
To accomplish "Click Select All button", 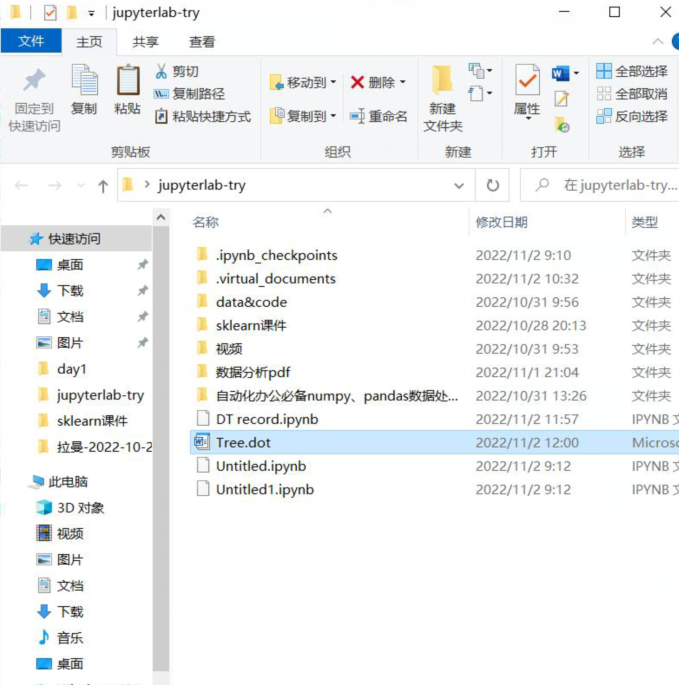I will 632,71.
